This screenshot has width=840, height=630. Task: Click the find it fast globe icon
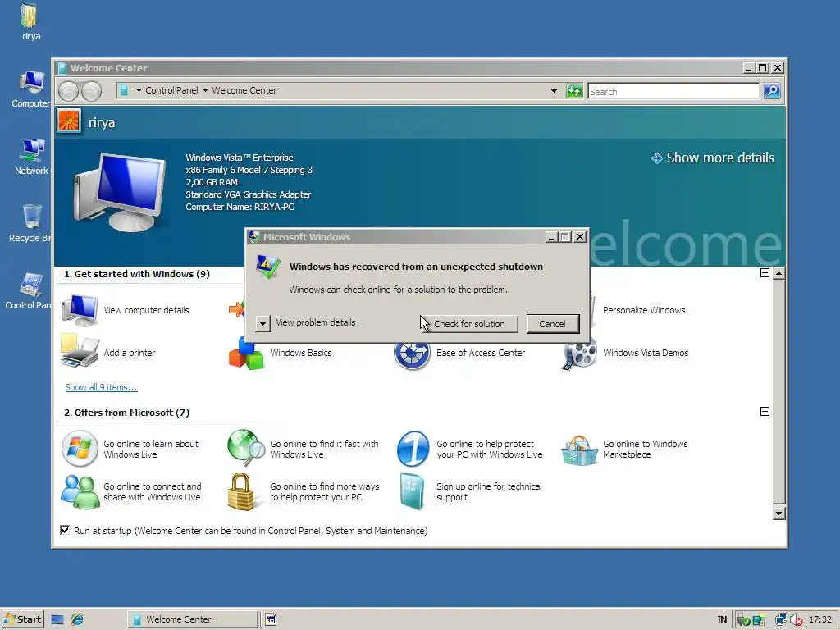click(246, 449)
